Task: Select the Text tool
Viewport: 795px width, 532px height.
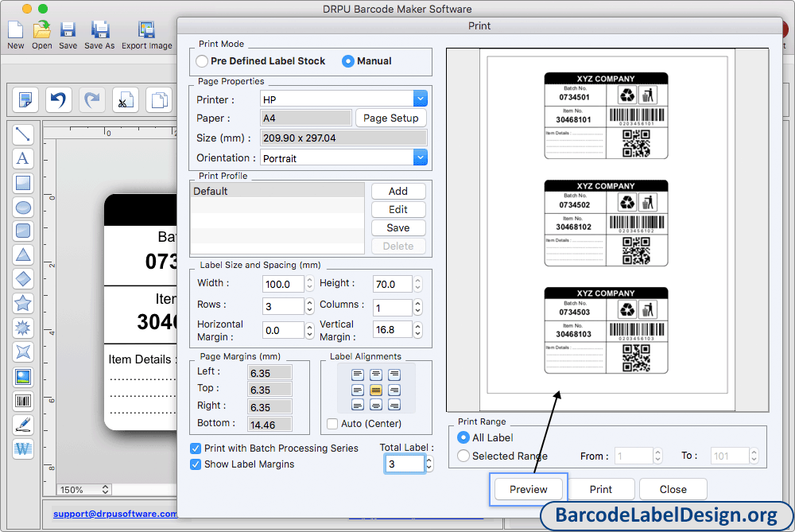Action: click(23, 159)
